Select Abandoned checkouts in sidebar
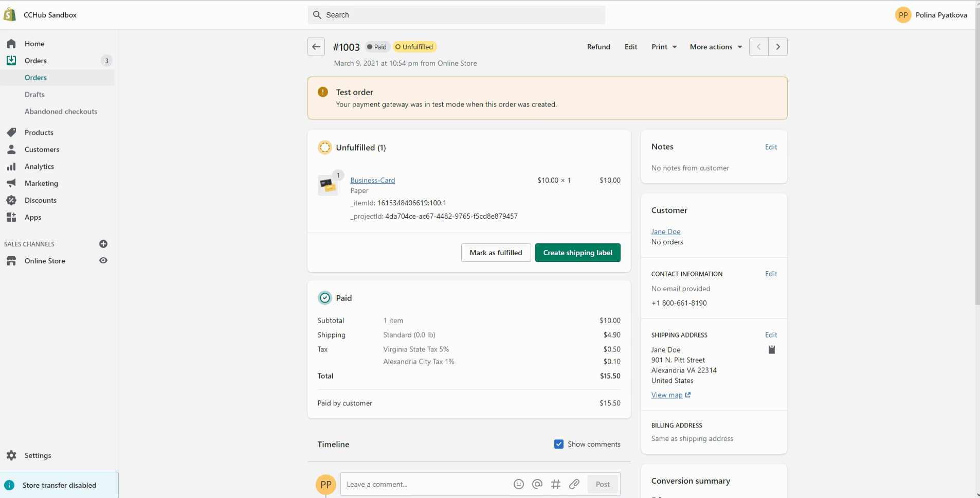Viewport: 980px width, 498px height. point(61,112)
